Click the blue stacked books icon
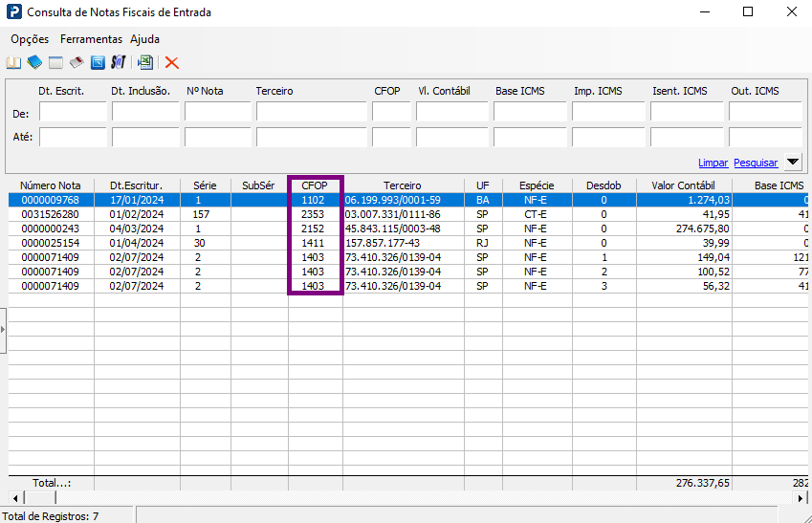 34,63
